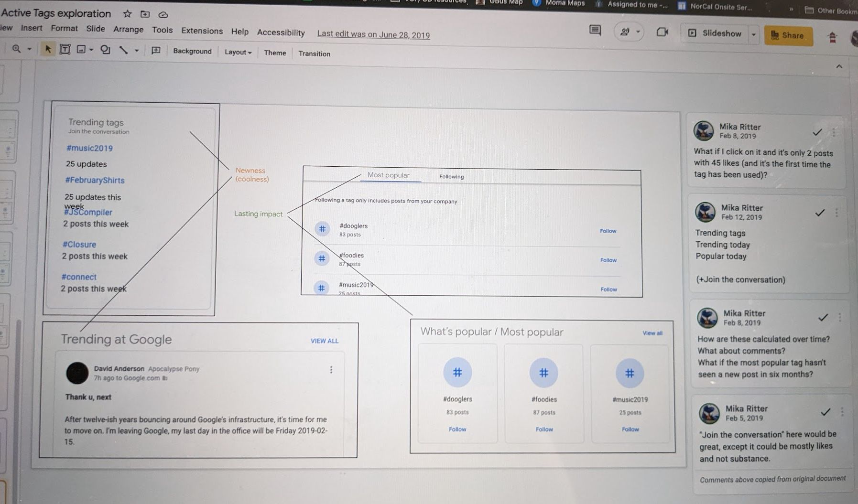Click the insert image tool

click(81, 49)
